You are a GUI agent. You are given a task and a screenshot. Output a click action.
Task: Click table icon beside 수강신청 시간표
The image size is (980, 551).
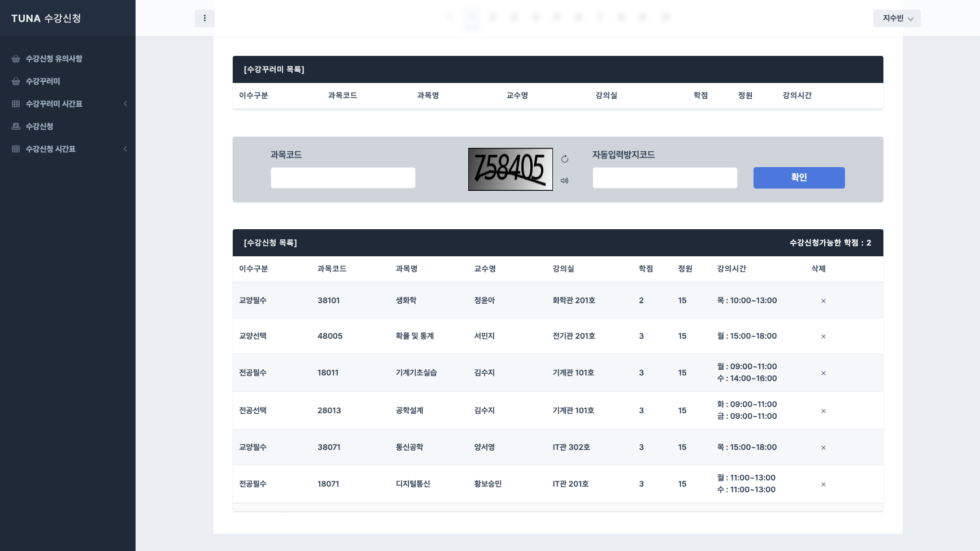pos(16,149)
